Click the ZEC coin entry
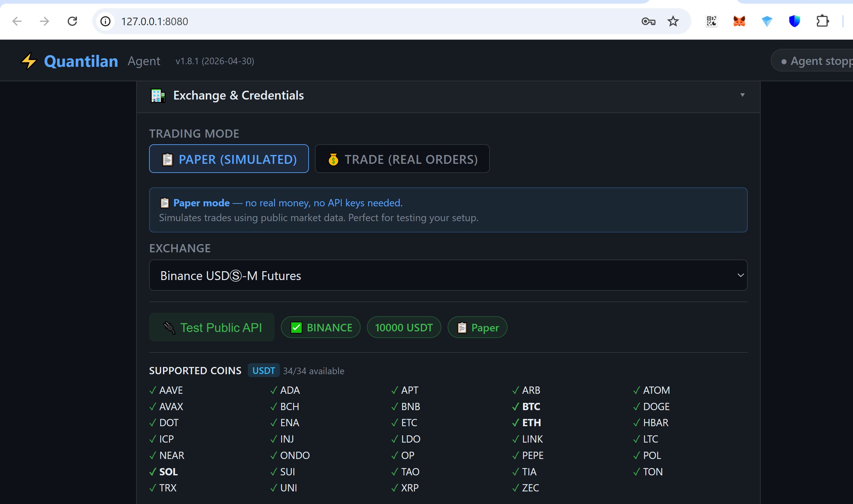The width and height of the screenshot is (853, 504). (x=526, y=488)
